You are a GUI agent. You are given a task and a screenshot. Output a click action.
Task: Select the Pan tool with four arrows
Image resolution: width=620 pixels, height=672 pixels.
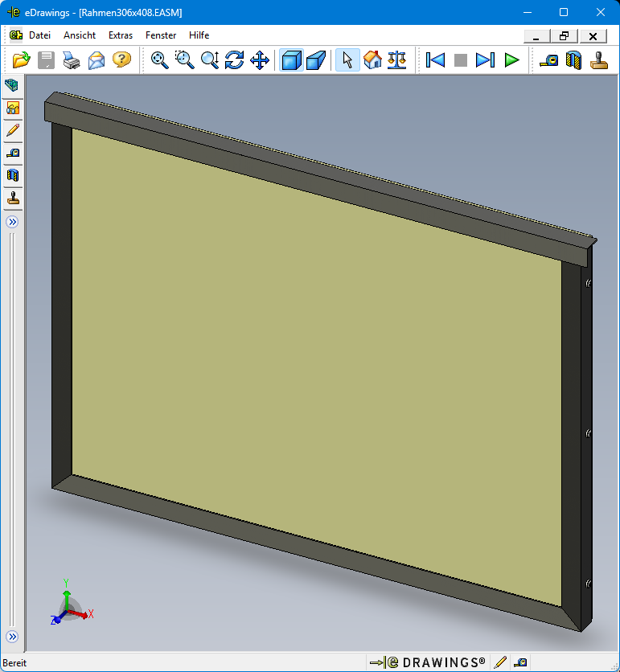click(x=259, y=60)
